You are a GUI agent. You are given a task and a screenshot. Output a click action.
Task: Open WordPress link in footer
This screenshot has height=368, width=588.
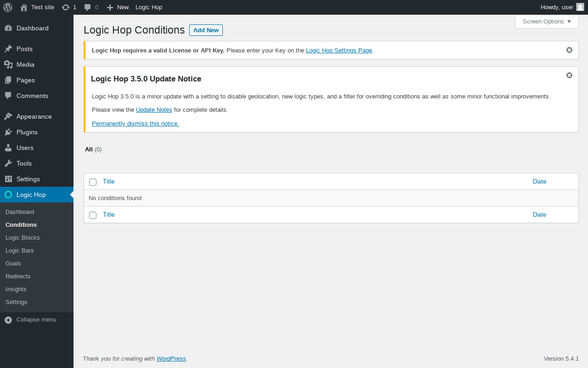171,359
